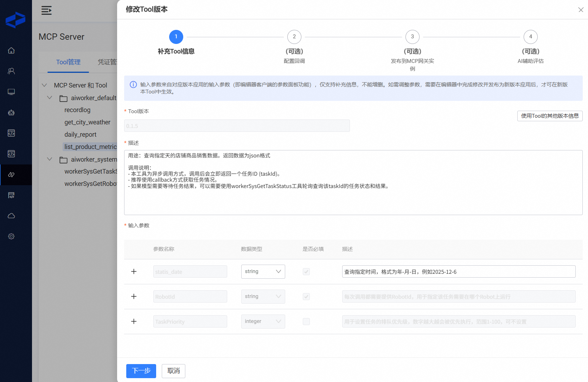Open data type dropdown for statis_date
Viewport: 588px width, 382px height.
tap(263, 272)
